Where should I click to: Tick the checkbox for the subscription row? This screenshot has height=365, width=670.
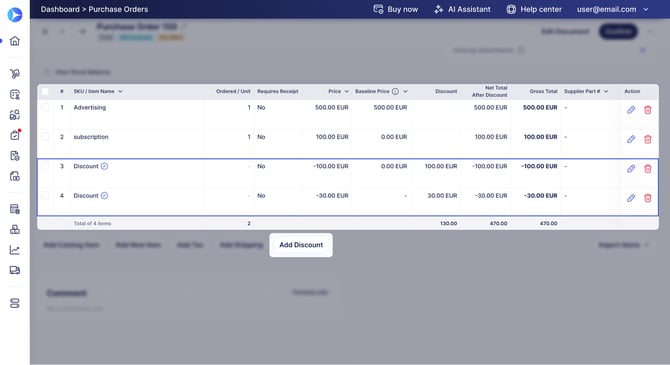pyautogui.click(x=45, y=137)
